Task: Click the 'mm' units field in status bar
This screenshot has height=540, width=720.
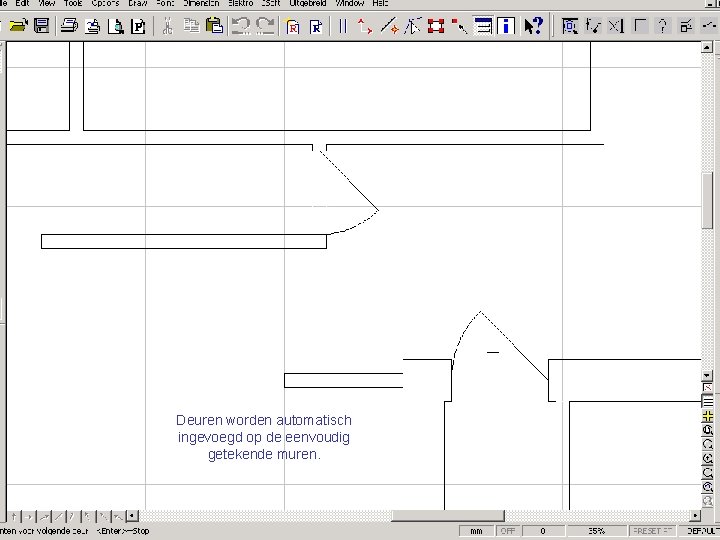Action: point(477,531)
